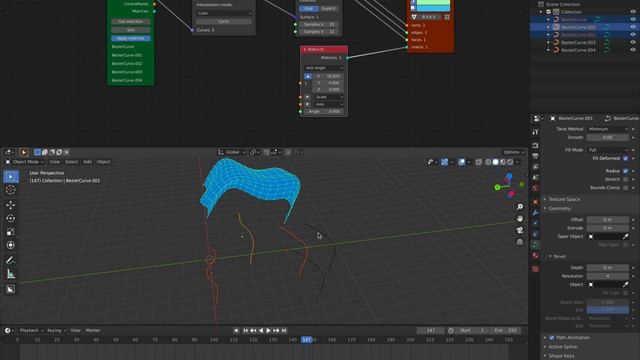
Task: Open the Global transform orientation dropdown
Action: (231, 152)
